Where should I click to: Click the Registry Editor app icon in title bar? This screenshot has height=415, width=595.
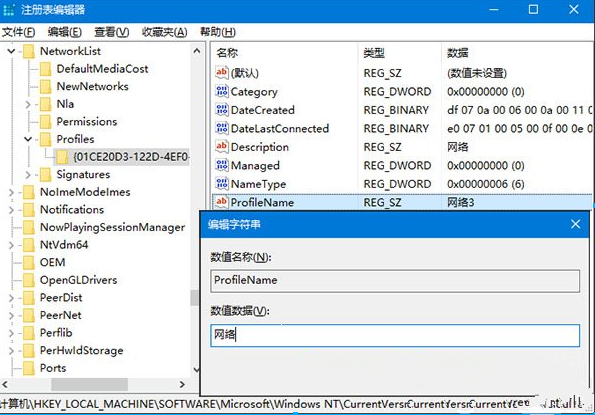(8, 10)
